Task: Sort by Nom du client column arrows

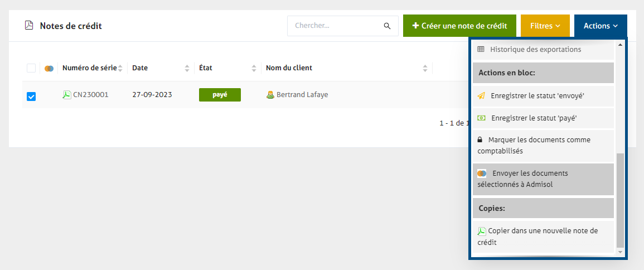Action: tap(425, 68)
